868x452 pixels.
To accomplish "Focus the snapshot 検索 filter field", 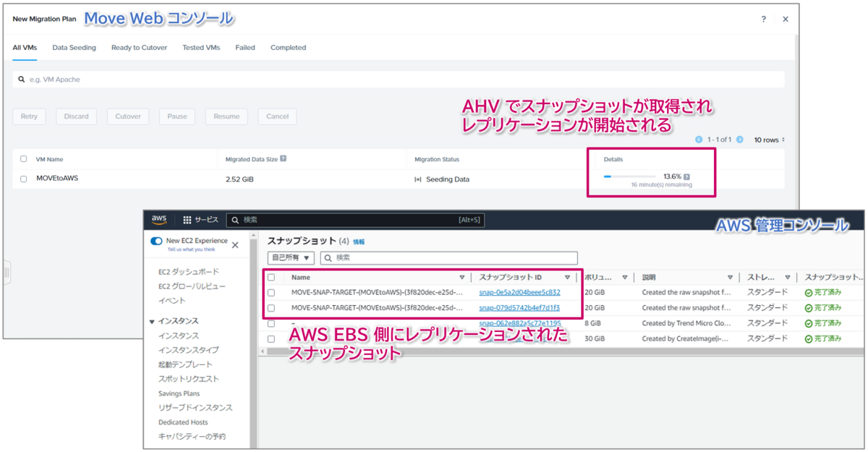I will click(x=448, y=258).
